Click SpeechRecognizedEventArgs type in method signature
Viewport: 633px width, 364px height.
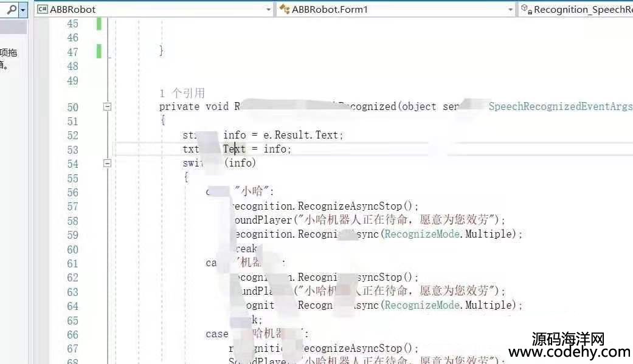[x=560, y=107]
